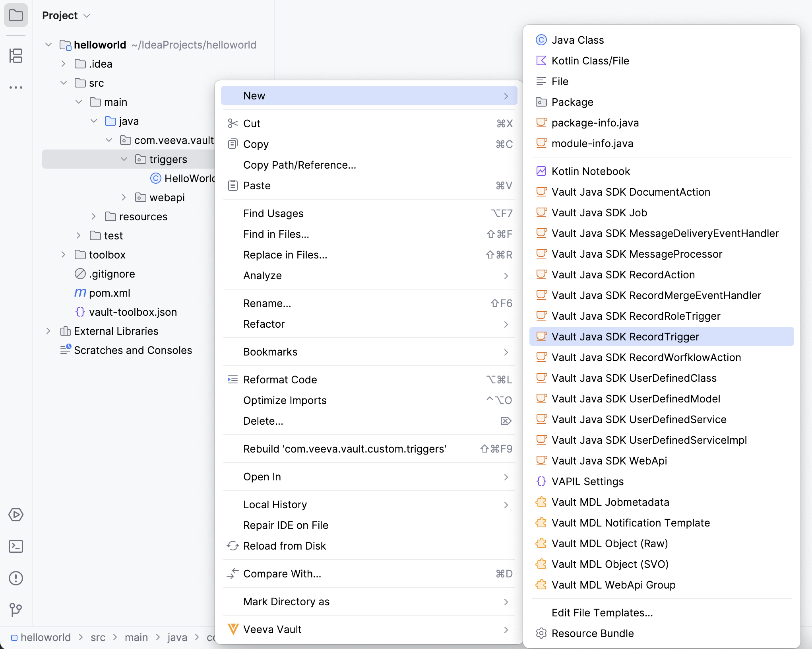This screenshot has width=812, height=649.
Task: Collapse the java folder
Action: 94,121
